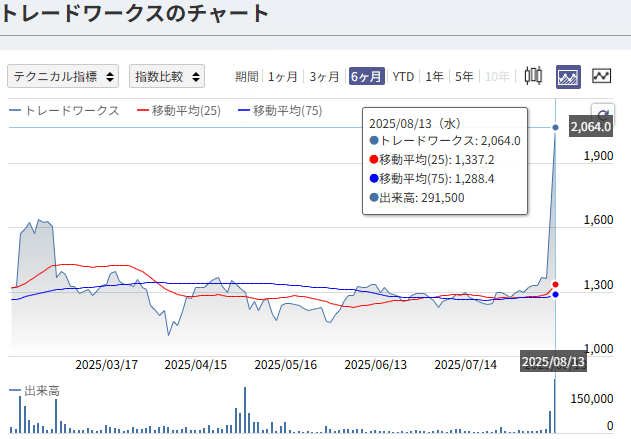Click the 移動平均(25): 1,337.2 tooltip line
The image size is (631, 439).
point(432,160)
